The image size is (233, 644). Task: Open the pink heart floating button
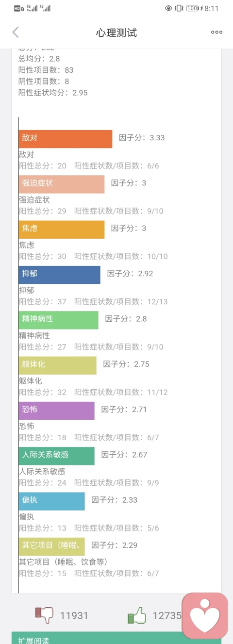[x=205, y=616]
